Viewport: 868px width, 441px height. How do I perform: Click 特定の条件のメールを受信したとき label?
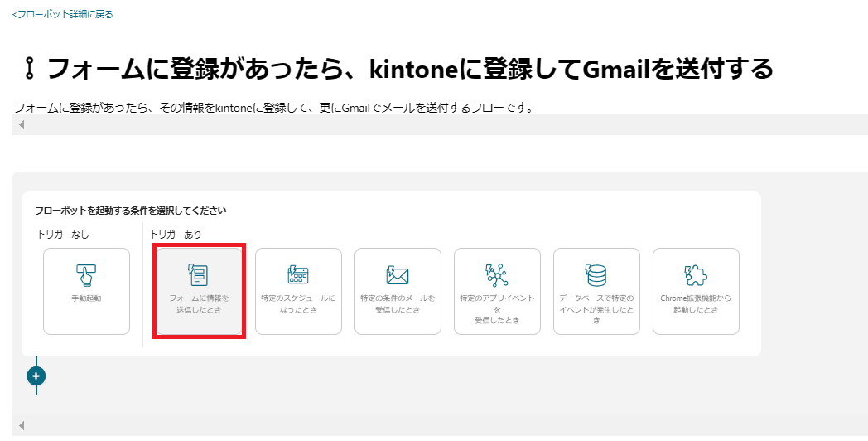pyautogui.click(x=398, y=303)
